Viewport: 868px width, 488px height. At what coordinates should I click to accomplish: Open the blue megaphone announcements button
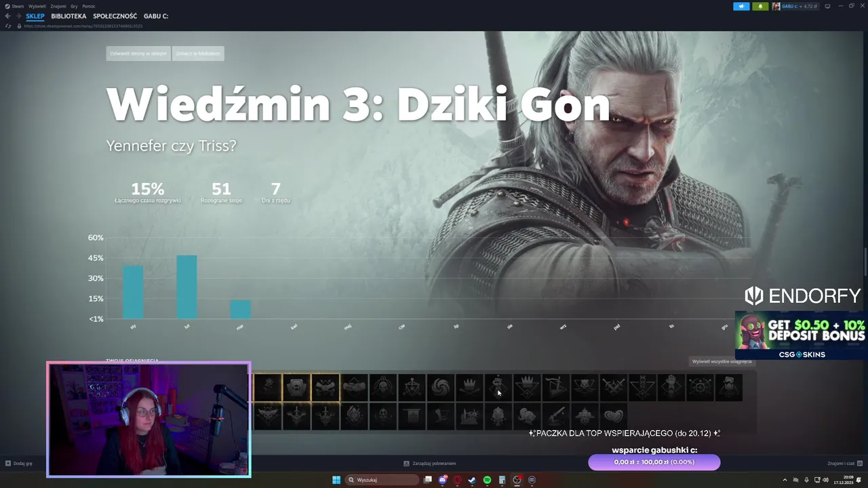click(741, 6)
